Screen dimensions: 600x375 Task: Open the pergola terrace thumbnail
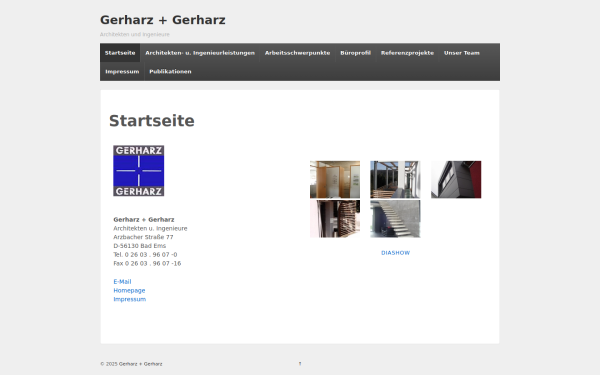(395, 179)
